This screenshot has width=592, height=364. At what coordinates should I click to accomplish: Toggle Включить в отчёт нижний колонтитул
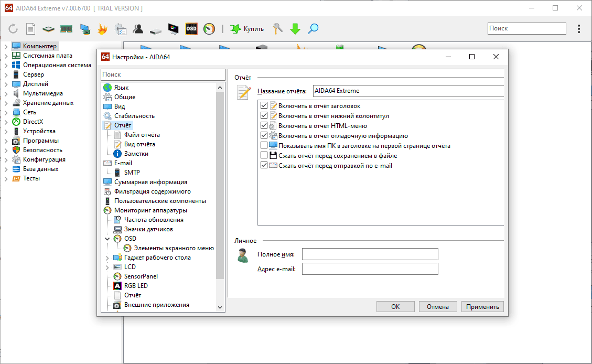(264, 115)
